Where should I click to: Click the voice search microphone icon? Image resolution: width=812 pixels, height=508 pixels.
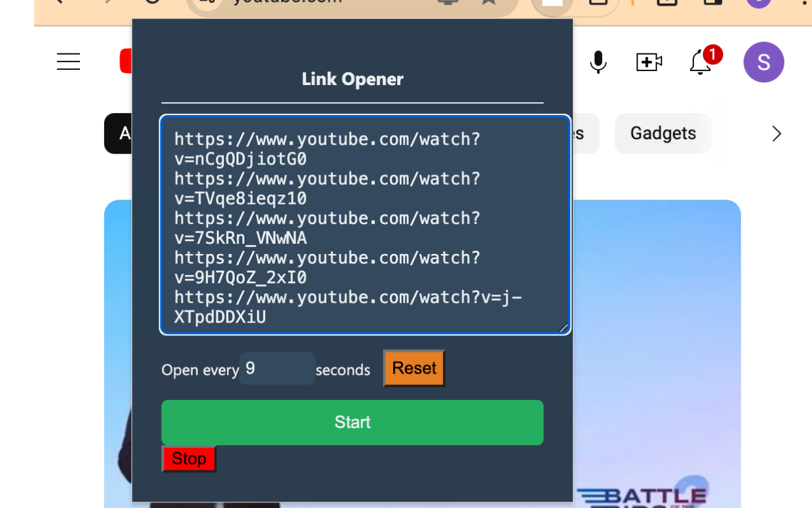[597, 62]
